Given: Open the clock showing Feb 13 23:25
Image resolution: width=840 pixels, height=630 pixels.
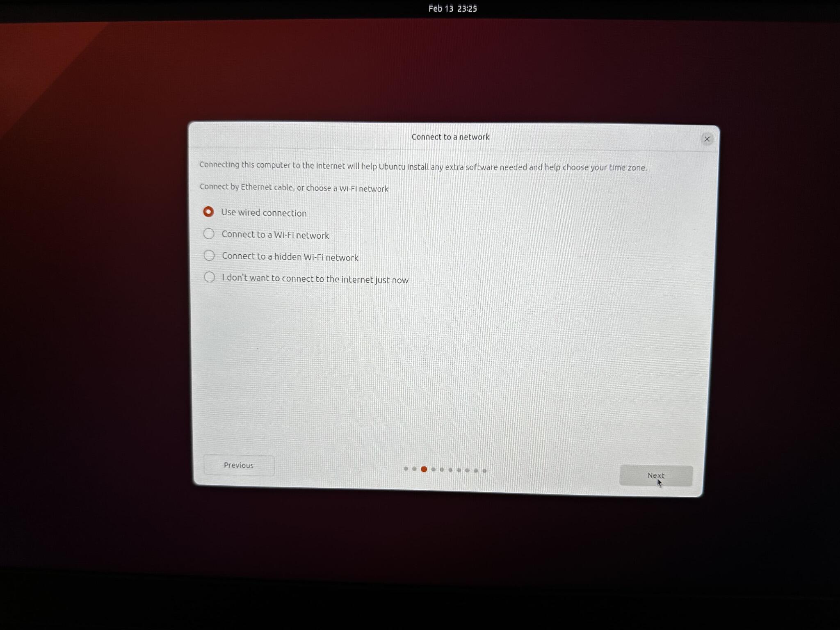Looking at the screenshot, I should pos(453,9).
